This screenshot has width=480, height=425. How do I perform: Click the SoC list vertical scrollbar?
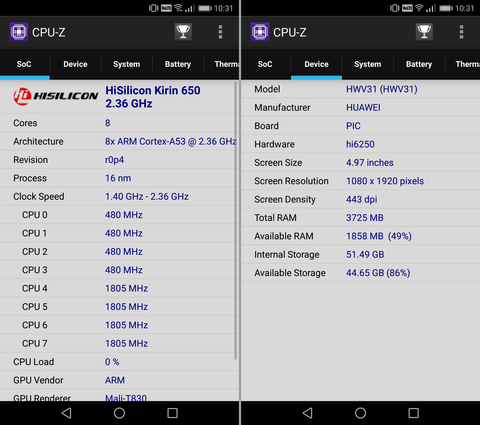(x=236, y=221)
